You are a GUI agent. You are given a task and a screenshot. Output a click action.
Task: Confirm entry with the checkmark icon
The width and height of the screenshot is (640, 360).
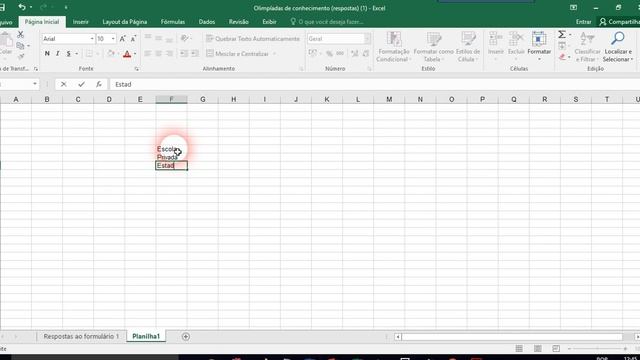point(81,84)
